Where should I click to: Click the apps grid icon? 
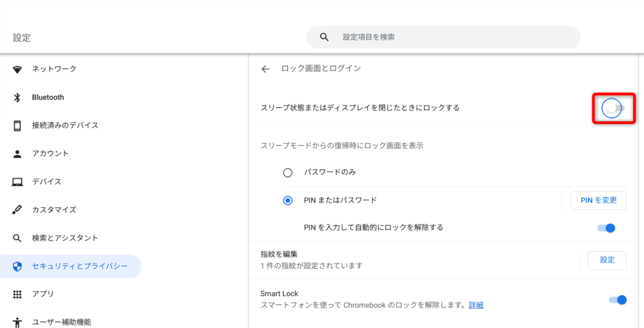pos(18,294)
